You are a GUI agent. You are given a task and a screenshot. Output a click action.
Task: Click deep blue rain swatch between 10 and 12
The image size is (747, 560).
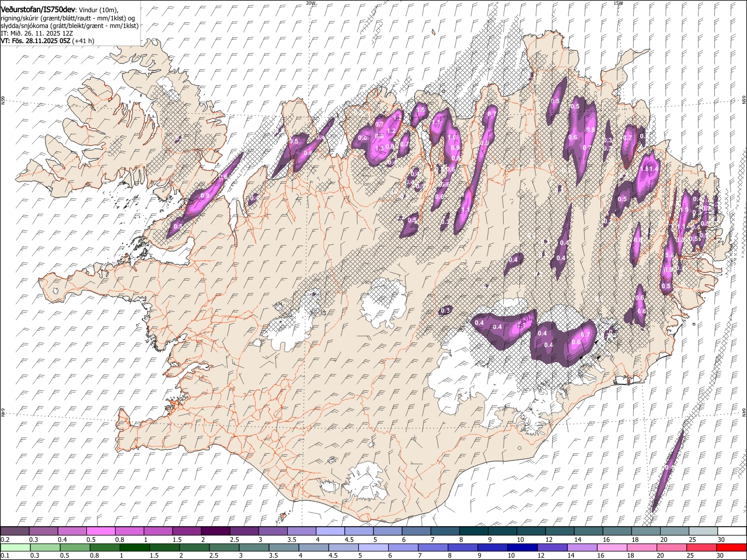click(522, 547)
